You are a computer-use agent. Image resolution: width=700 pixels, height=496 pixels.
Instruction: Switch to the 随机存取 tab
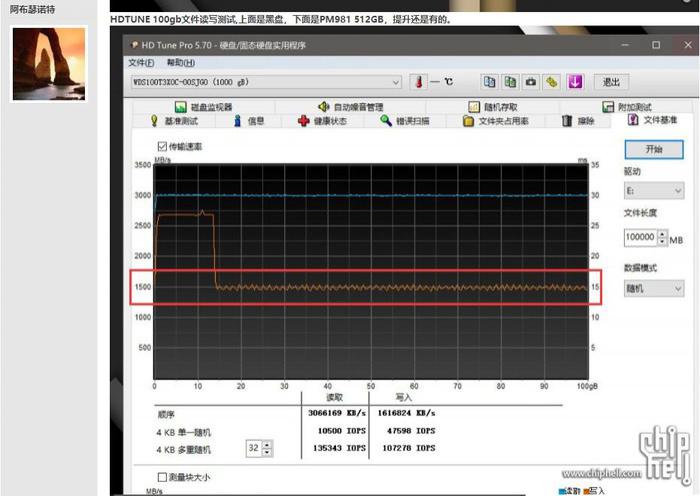pyautogui.click(x=493, y=107)
